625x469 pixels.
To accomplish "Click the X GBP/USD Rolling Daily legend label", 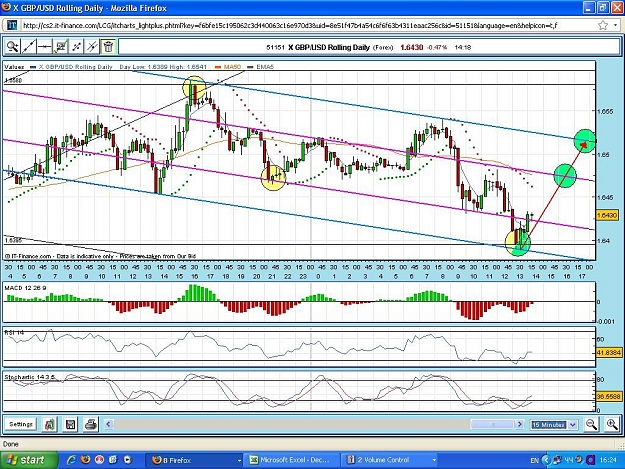I will coord(76,67).
